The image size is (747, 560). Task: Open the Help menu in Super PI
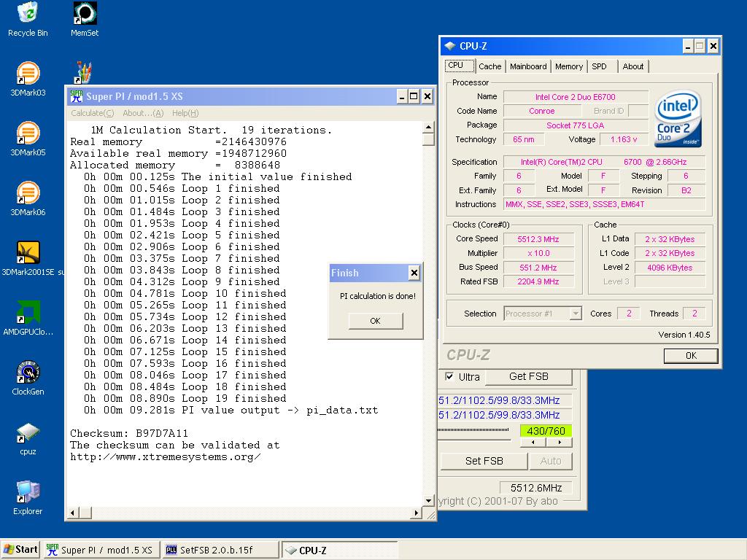(x=185, y=113)
